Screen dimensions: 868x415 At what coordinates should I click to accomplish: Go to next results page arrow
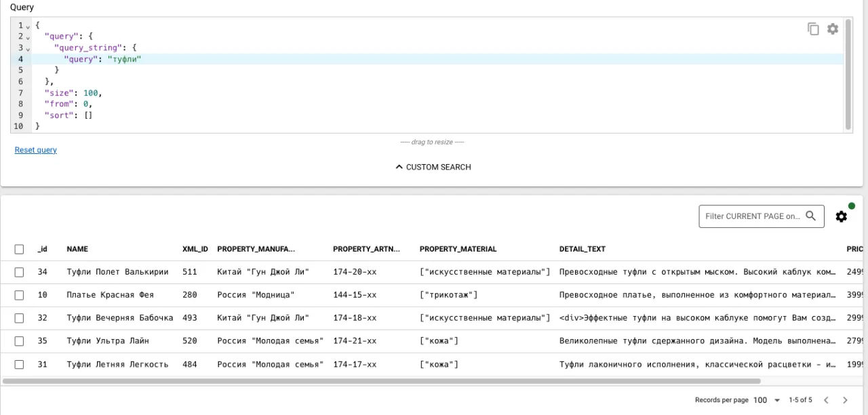pos(845,400)
